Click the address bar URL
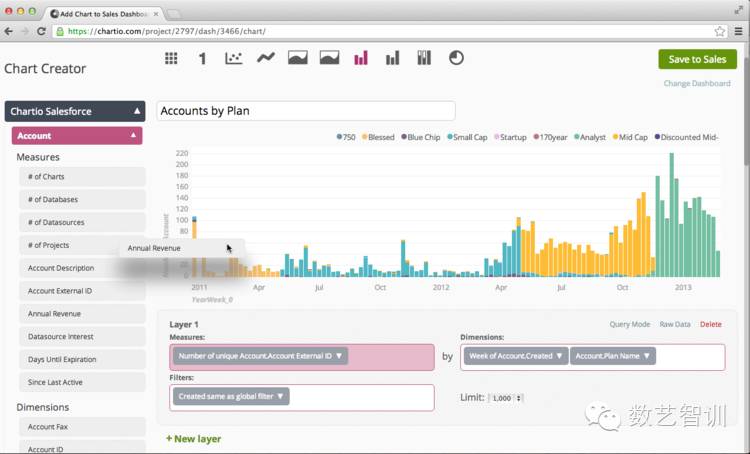 click(x=167, y=31)
